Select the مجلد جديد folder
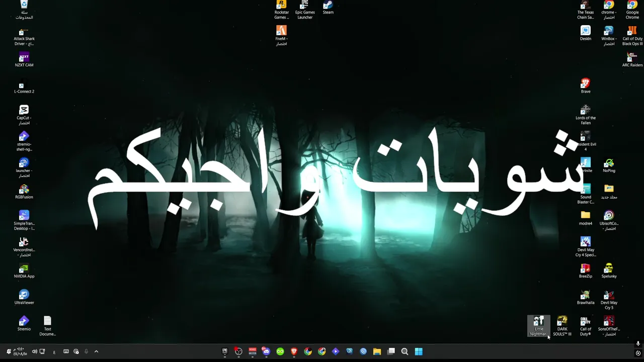 pos(609,192)
